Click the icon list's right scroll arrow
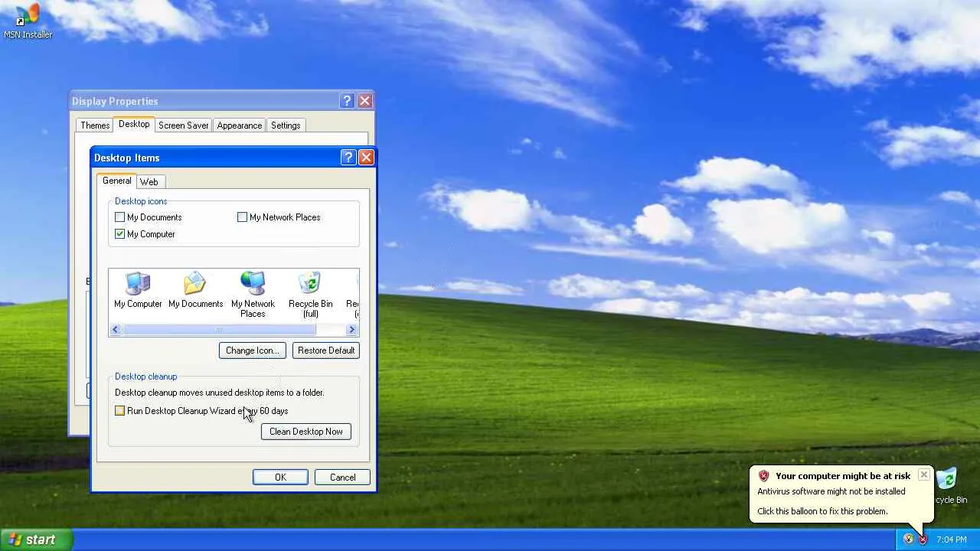 click(x=351, y=330)
